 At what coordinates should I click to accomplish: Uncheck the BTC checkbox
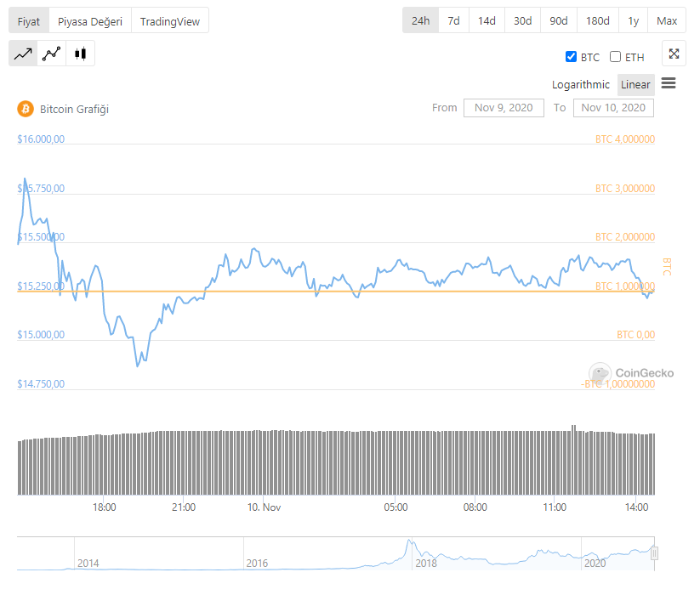coord(572,57)
